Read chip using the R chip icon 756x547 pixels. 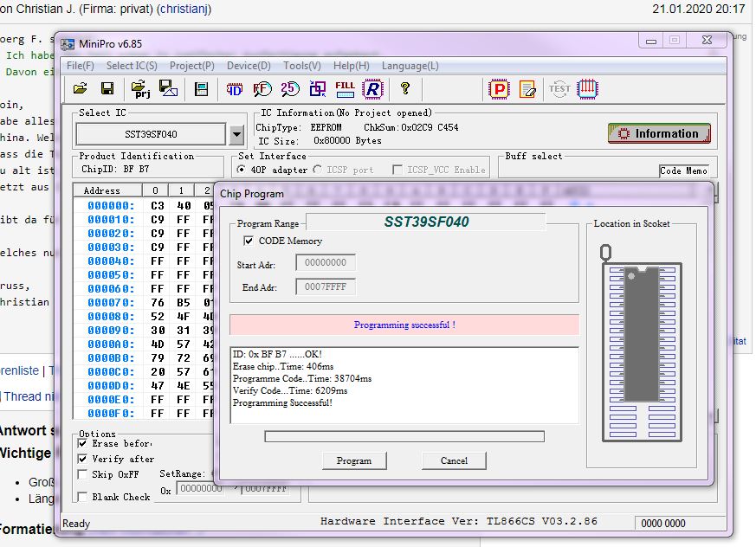(372, 89)
